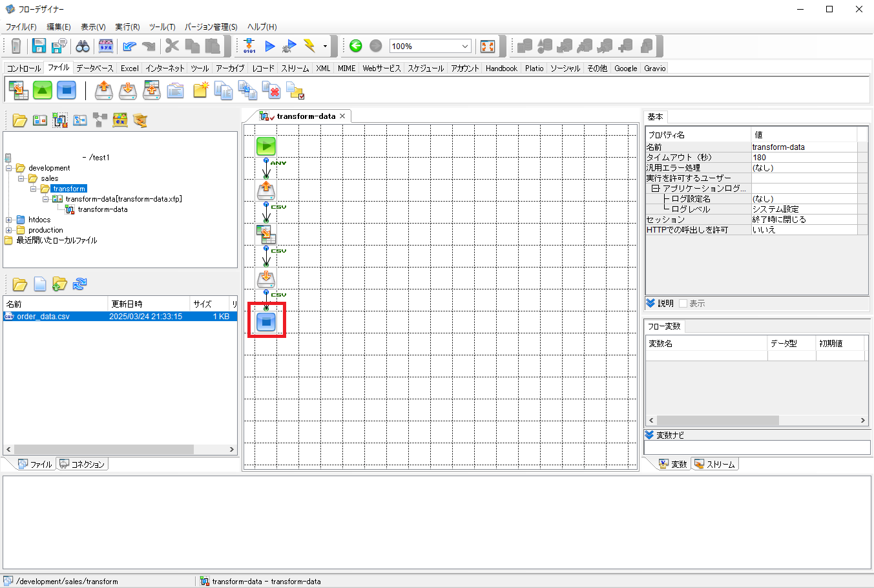This screenshot has height=588, width=874.
Task: Switch to the Webサービス component tab
Action: pos(381,68)
